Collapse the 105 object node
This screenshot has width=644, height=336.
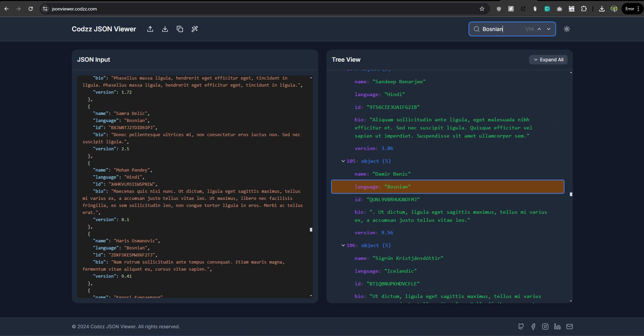(x=343, y=161)
